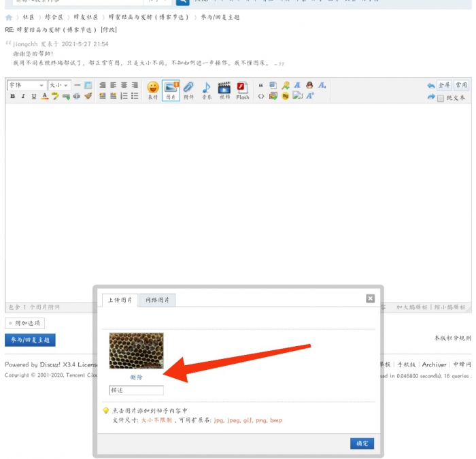Click the 中蜂网 footer link
The width and height of the screenshot is (476, 459).
point(462,364)
